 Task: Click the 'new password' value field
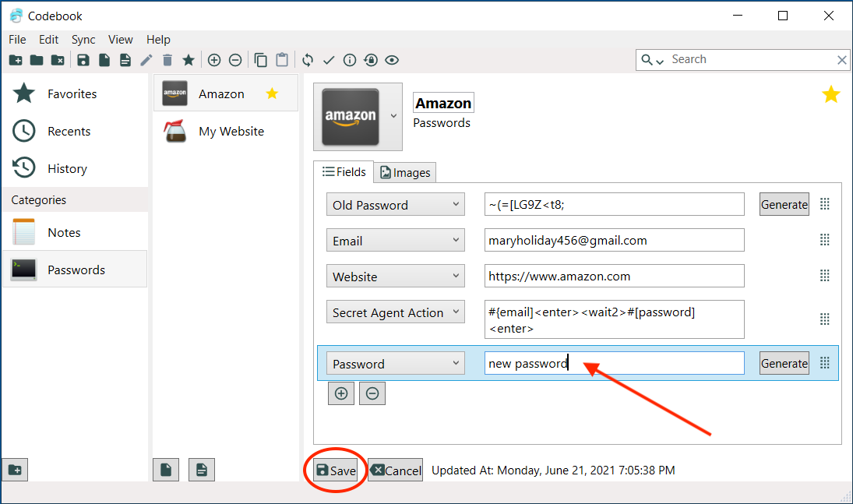pyautogui.click(x=614, y=364)
